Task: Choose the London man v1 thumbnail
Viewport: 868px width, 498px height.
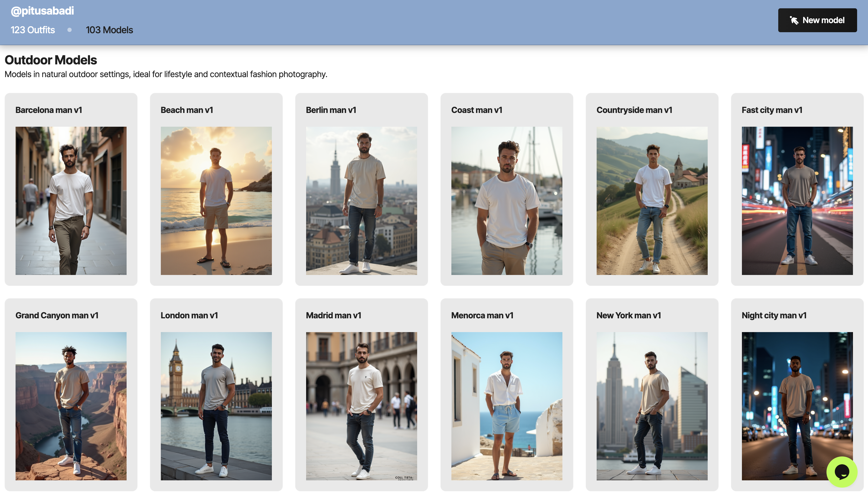Action: [216, 406]
